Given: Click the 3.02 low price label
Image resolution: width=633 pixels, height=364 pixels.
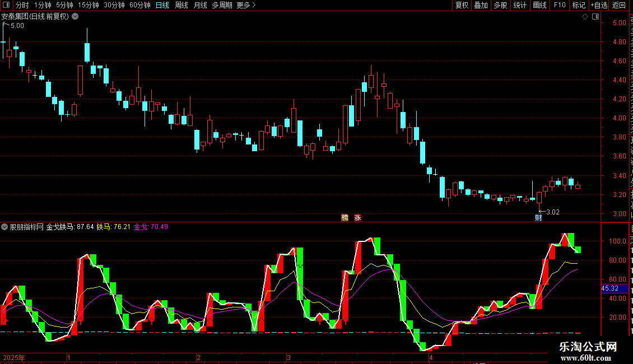Looking at the screenshot, I should tap(553, 212).
